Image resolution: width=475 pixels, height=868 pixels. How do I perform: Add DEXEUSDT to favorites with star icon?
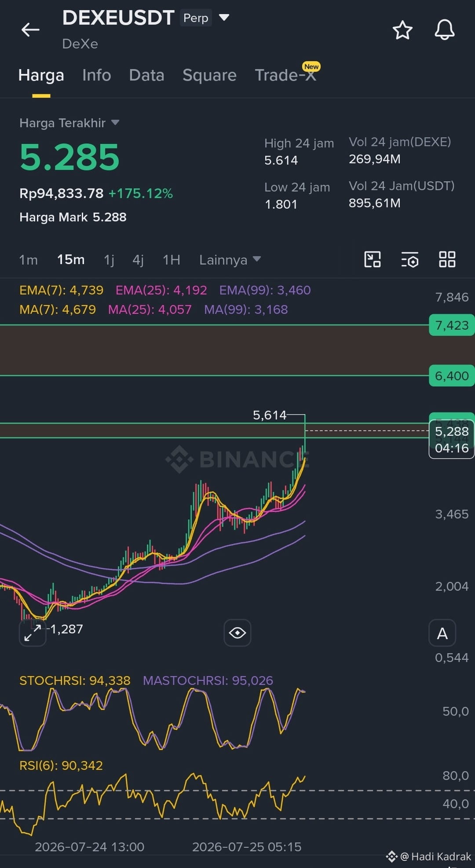pyautogui.click(x=402, y=30)
